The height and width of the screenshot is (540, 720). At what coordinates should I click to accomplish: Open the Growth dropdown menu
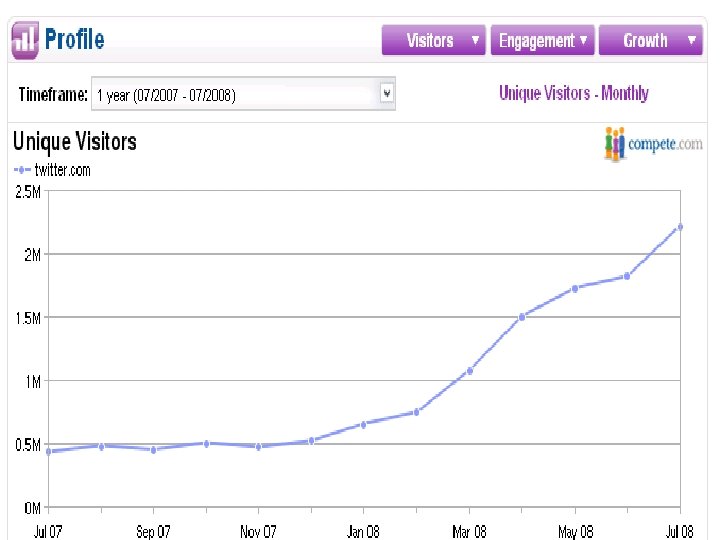tap(651, 40)
